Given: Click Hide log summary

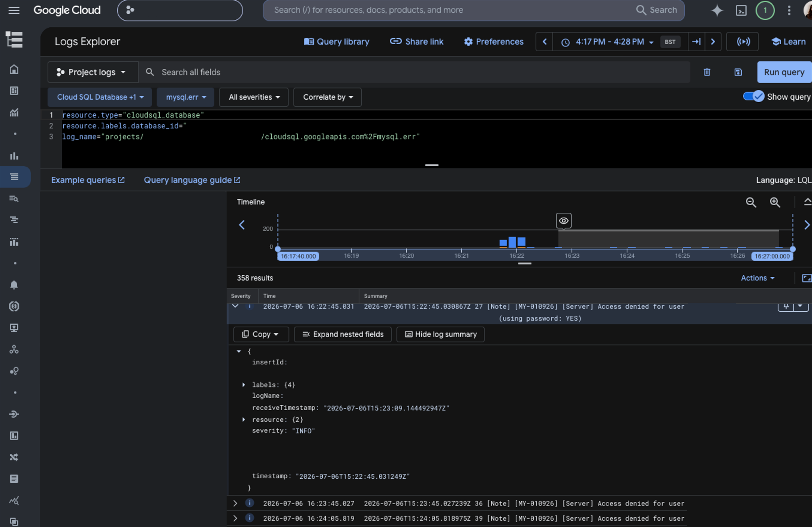Looking at the screenshot, I should point(440,334).
